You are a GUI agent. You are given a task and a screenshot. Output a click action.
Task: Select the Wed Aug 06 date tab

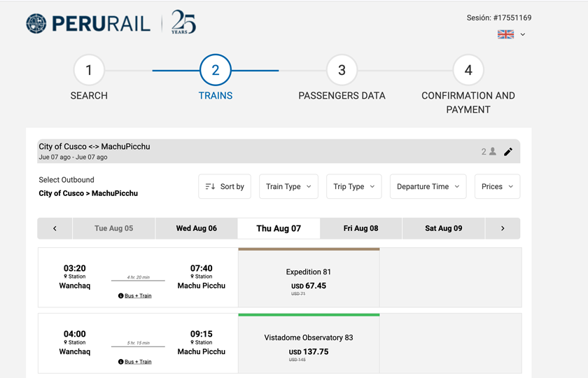click(196, 228)
